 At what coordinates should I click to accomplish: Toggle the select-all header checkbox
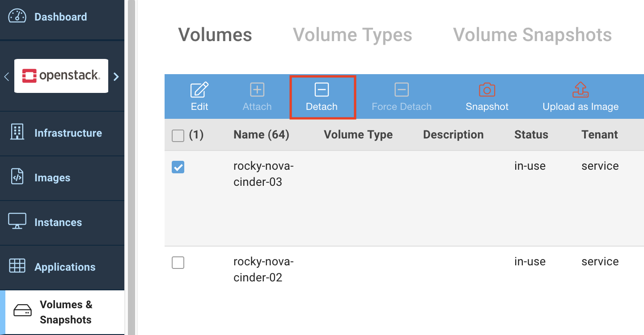coord(178,136)
